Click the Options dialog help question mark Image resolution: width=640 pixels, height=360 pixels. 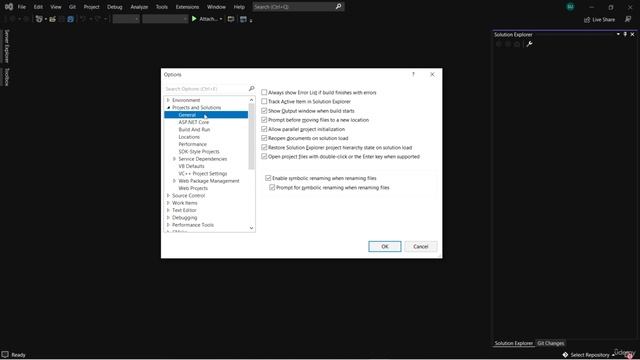click(x=413, y=74)
